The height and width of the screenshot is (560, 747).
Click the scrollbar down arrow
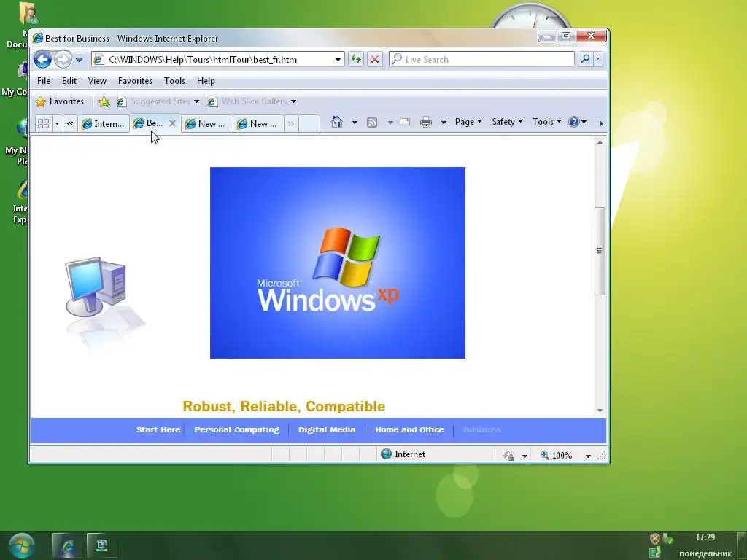[x=600, y=411]
